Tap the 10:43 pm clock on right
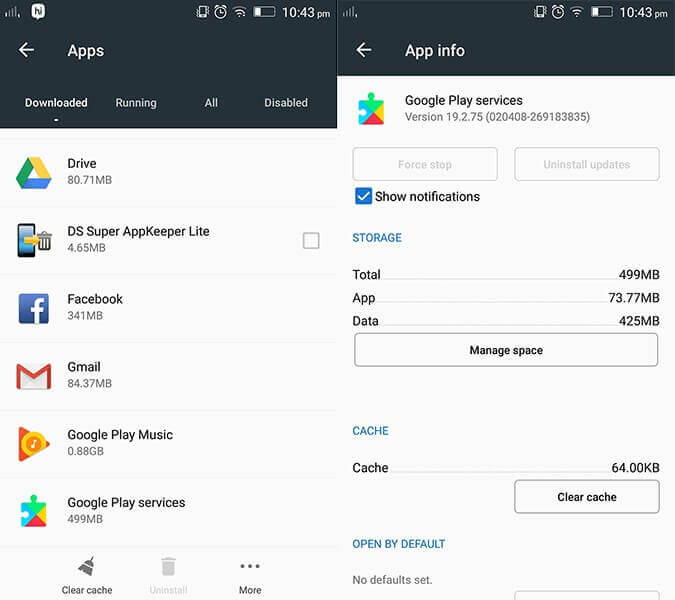 (x=643, y=12)
